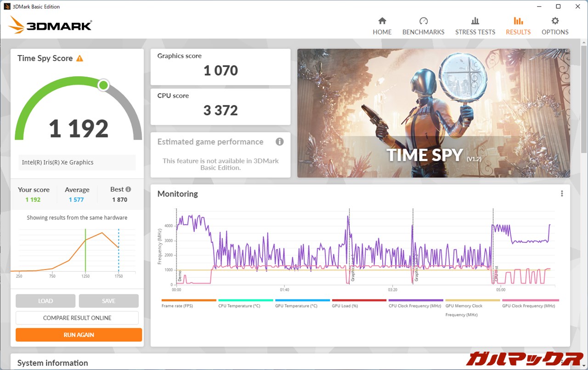Click Compare Result Online button
This screenshot has height=370, width=588.
(77, 318)
